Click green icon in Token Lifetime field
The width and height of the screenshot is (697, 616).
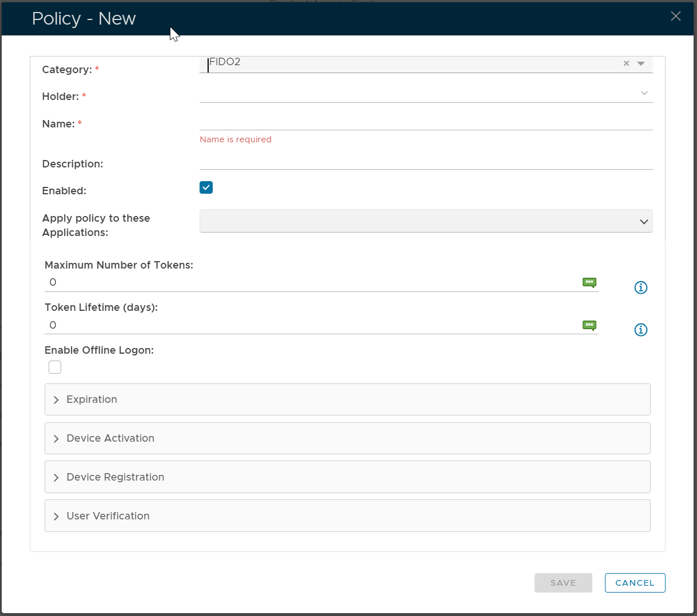pos(589,325)
